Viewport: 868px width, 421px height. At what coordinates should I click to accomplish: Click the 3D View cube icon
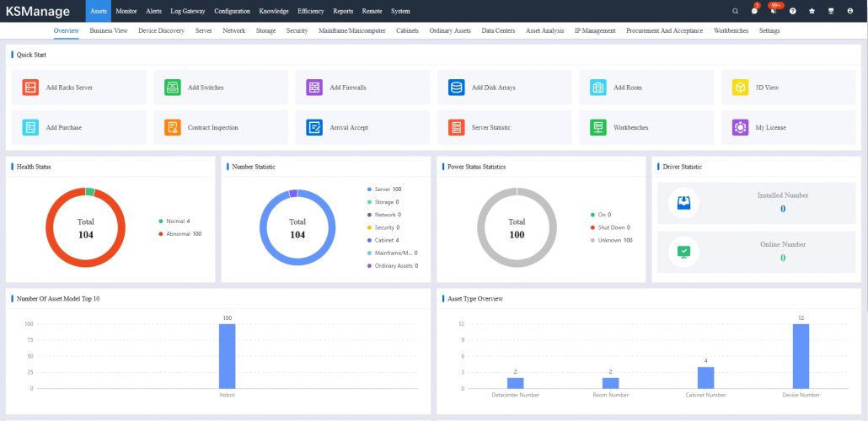click(x=740, y=88)
